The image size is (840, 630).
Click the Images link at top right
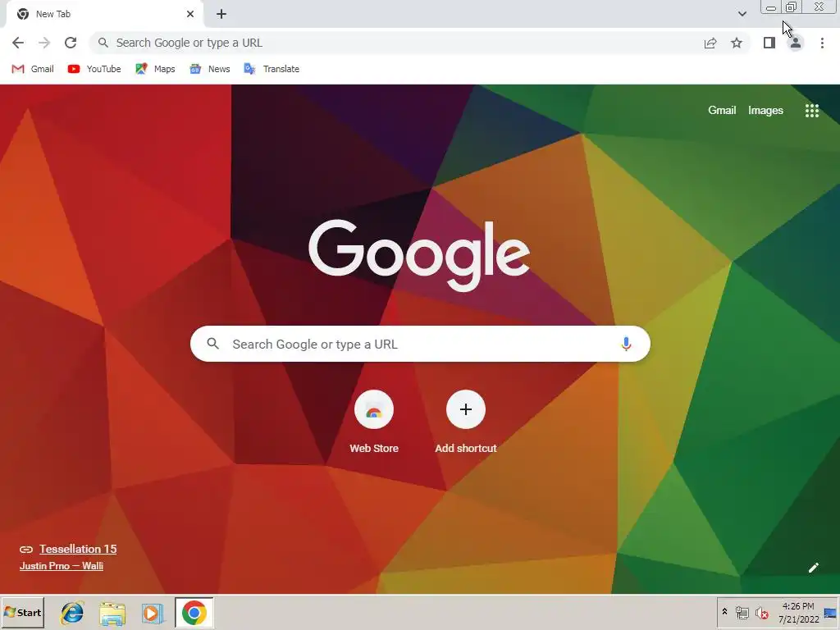pos(765,111)
